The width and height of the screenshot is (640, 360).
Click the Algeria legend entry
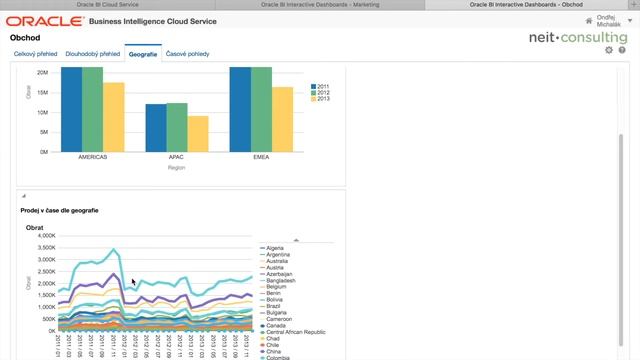pos(271,248)
